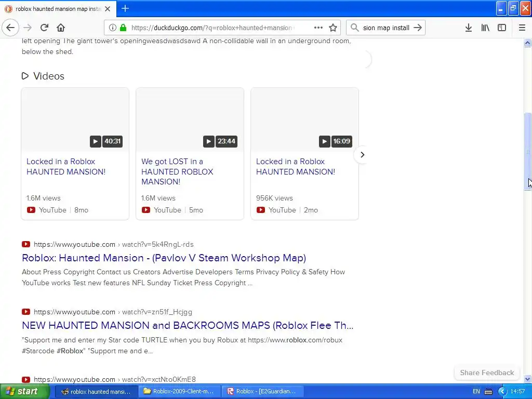The height and width of the screenshot is (399, 532).
Task: Click the watch?v=5k4RngL-rds YouTube URL
Action: pos(114,244)
